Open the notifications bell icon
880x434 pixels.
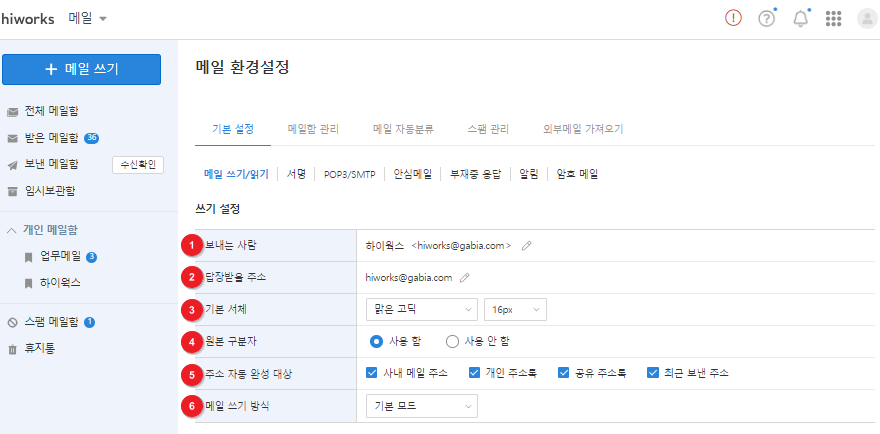(800, 19)
